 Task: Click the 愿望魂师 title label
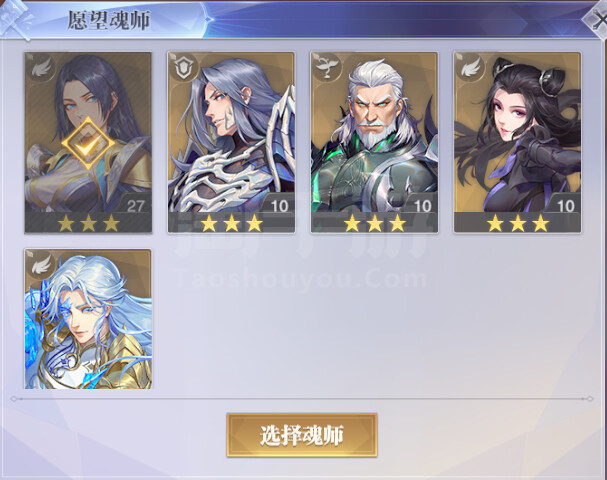click(109, 21)
